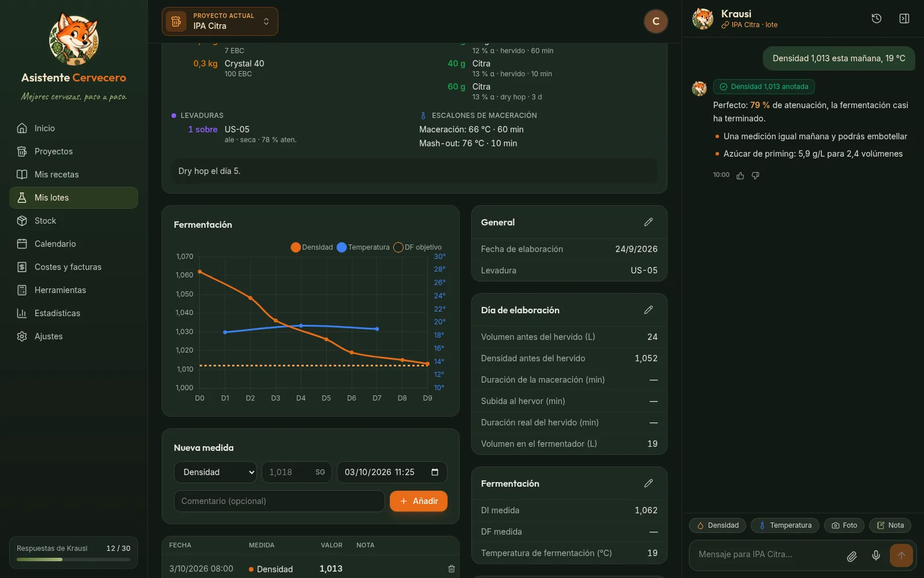924x578 pixels.
Task: Open chat history clock icon
Action: click(876, 18)
